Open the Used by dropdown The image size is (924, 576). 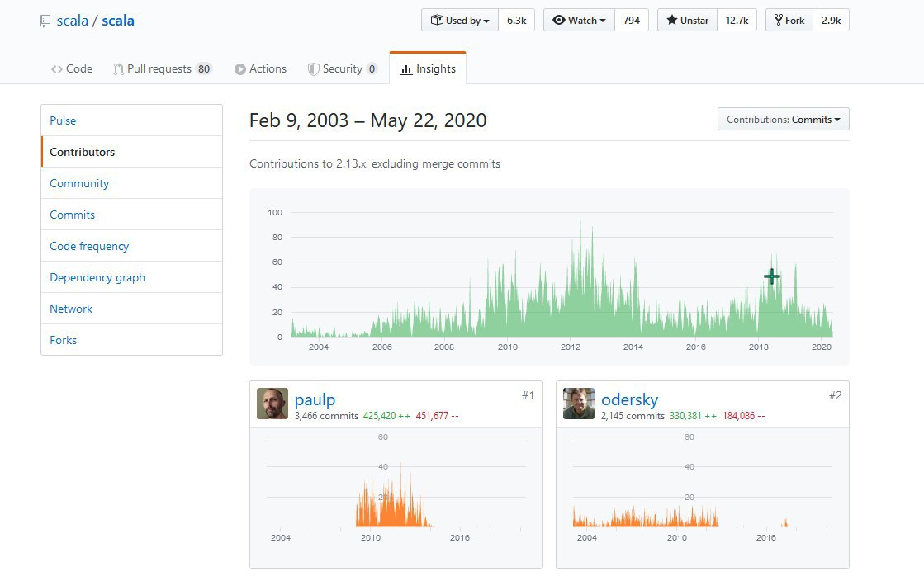pos(460,20)
